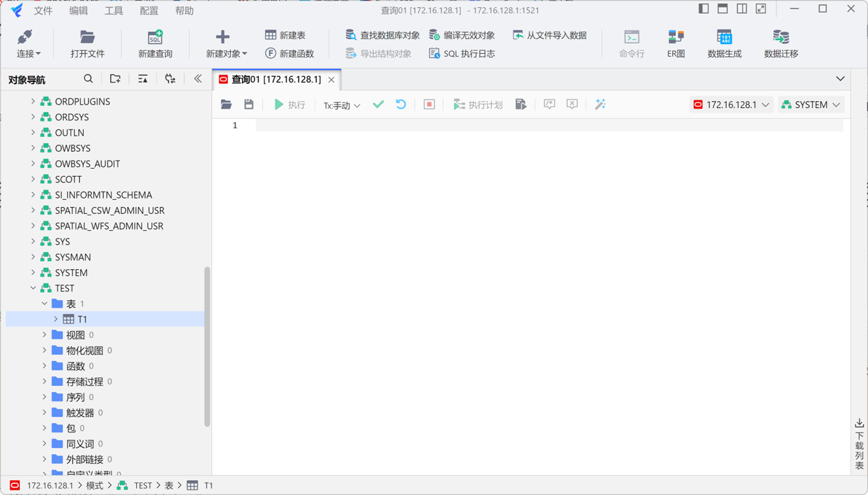Run the query with 执行 button
Screen dimensions: 868x495
click(289, 105)
